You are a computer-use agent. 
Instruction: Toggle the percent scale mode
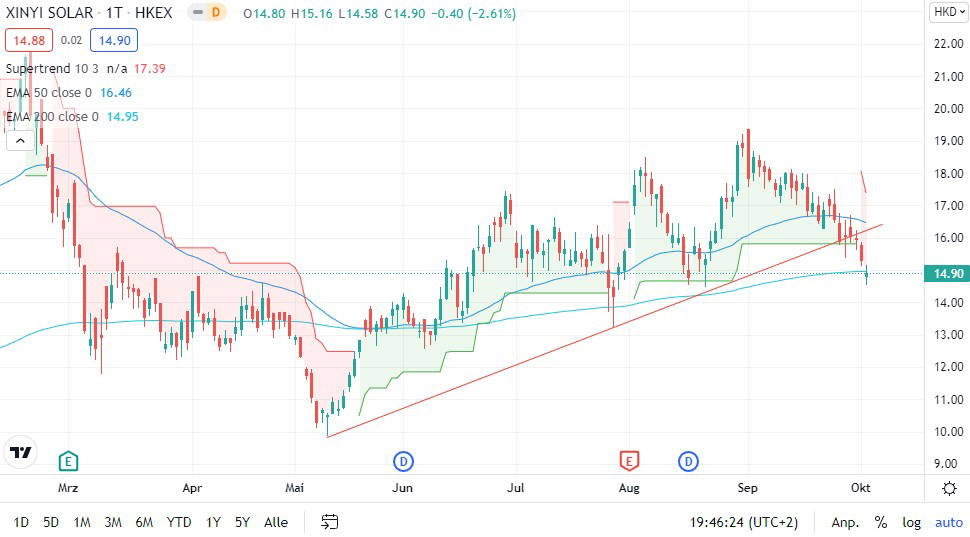(880, 522)
